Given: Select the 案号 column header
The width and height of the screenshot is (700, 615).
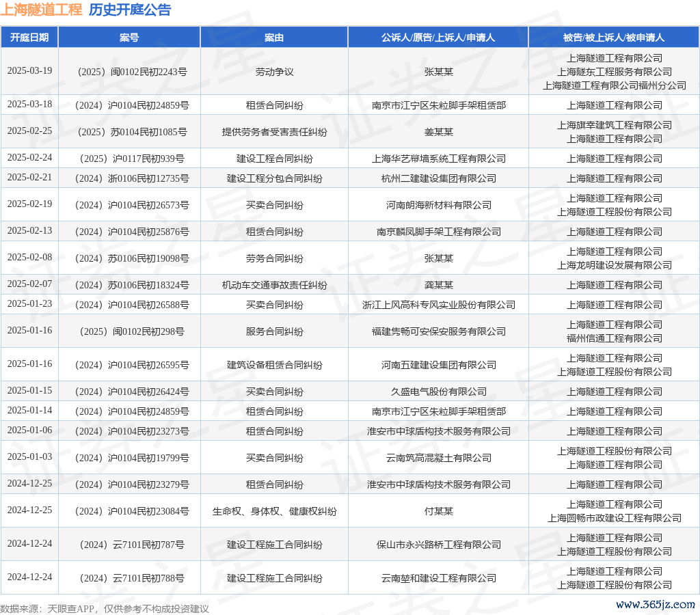Looking at the screenshot, I should (x=129, y=38).
